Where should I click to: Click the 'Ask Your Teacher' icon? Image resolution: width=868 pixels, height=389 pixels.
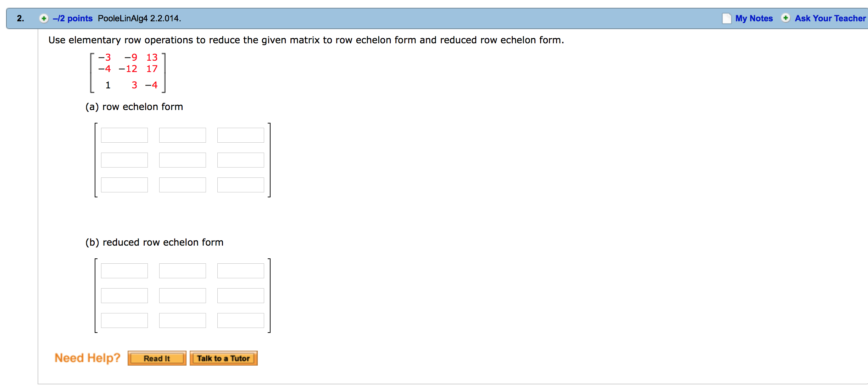click(784, 18)
